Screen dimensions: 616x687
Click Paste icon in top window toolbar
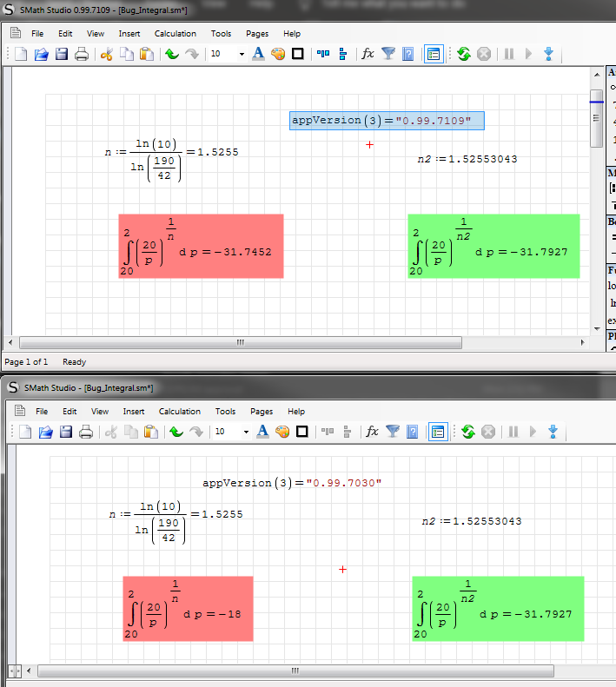point(147,54)
